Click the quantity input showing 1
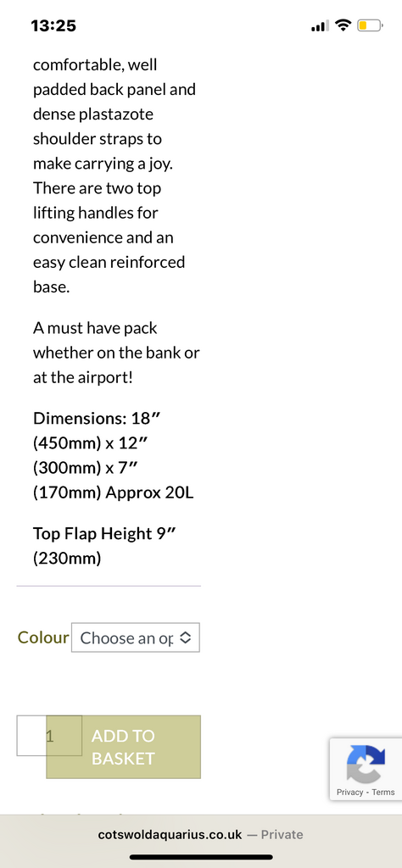Image resolution: width=402 pixels, height=868 pixels. pos(49,736)
